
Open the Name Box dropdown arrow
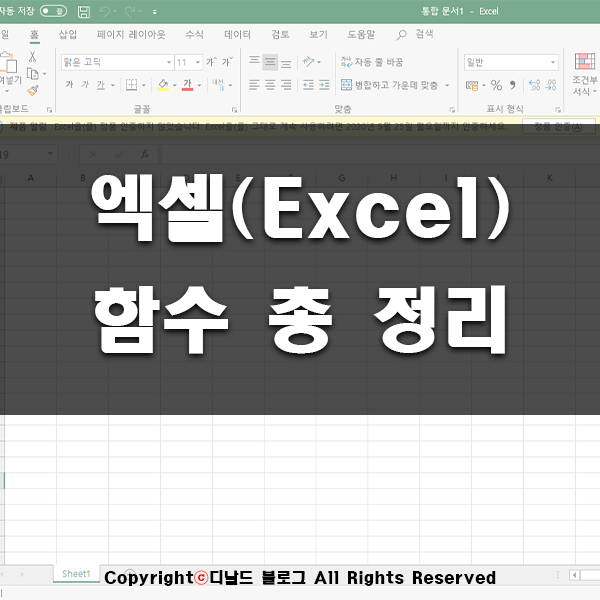click(x=50, y=154)
